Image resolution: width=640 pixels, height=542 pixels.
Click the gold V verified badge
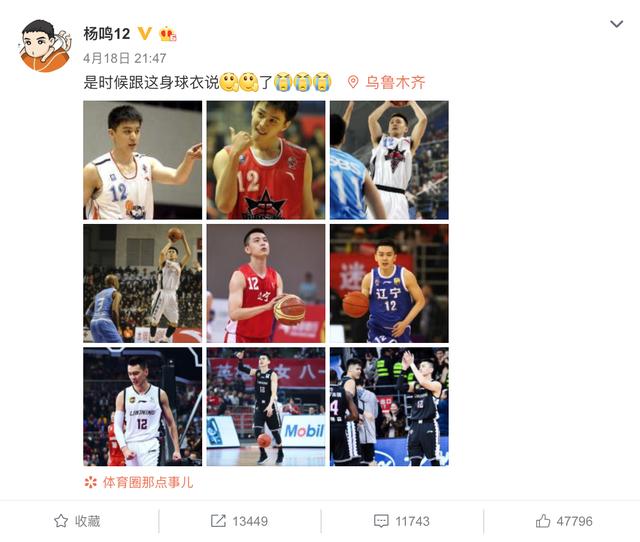point(144,33)
